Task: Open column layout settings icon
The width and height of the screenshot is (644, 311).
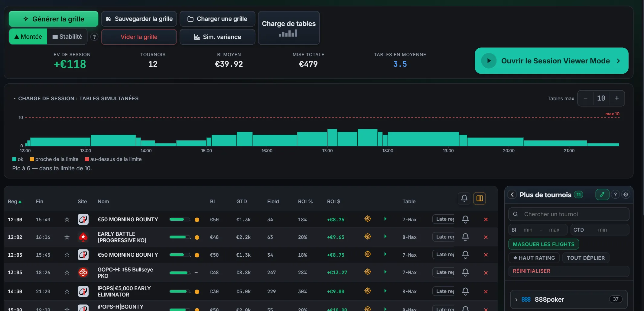Action: click(x=480, y=198)
